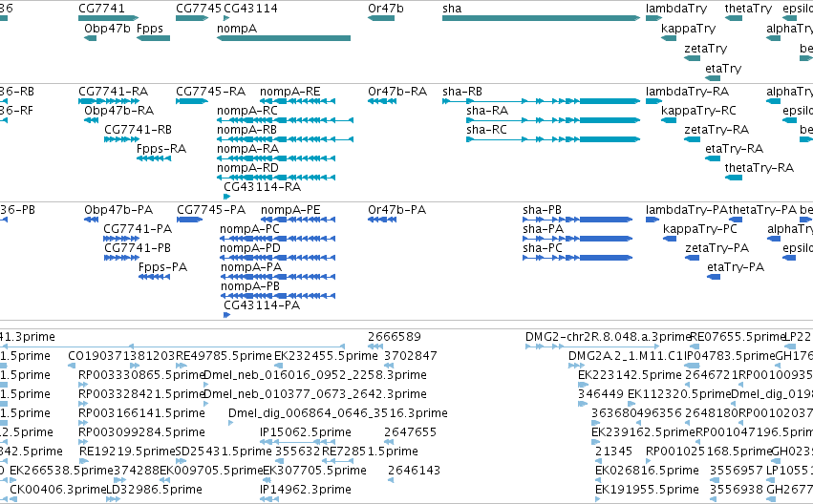Select protein nompA-PC

click(249, 229)
